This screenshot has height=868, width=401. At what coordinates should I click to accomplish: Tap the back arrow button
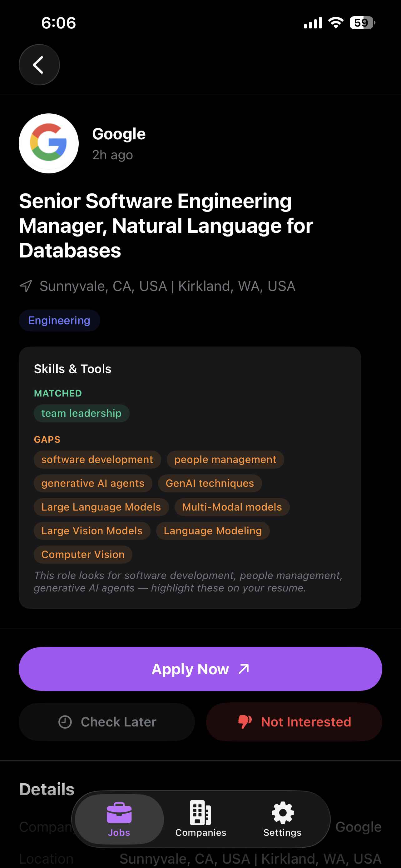pyautogui.click(x=39, y=65)
